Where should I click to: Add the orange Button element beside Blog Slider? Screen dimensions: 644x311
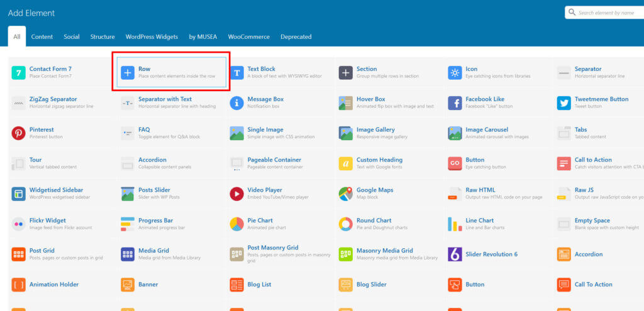[499, 285]
